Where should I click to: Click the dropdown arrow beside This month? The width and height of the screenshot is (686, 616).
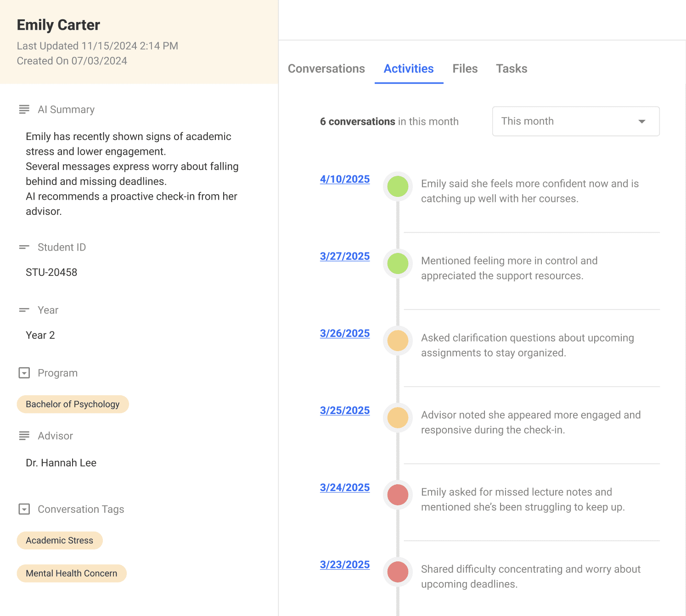coord(641,122)
